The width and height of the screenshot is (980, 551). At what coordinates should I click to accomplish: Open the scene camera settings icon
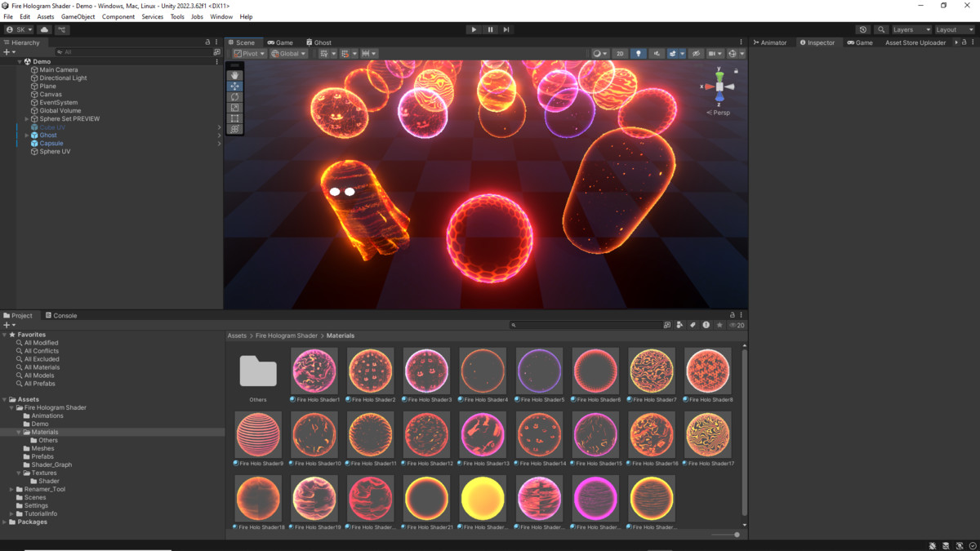coord(711,53)
